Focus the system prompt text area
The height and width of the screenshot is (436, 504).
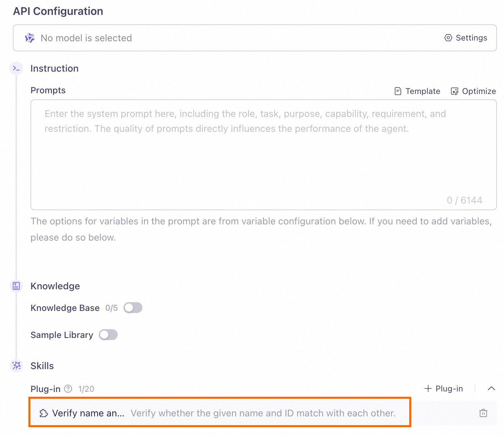(264, 155)
